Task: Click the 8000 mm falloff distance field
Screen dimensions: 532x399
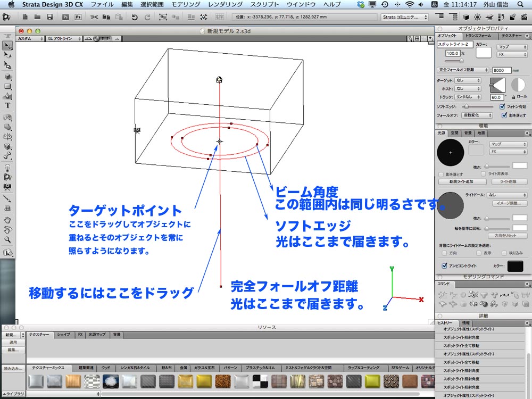Action: pyautogui.click(x=502, y=70)
